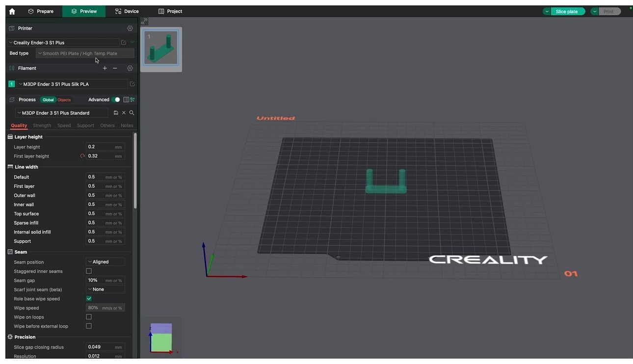The width and height of the screenshot is (633, 364).
Task: Select the Support settings tab
Action: coord(85,126)
